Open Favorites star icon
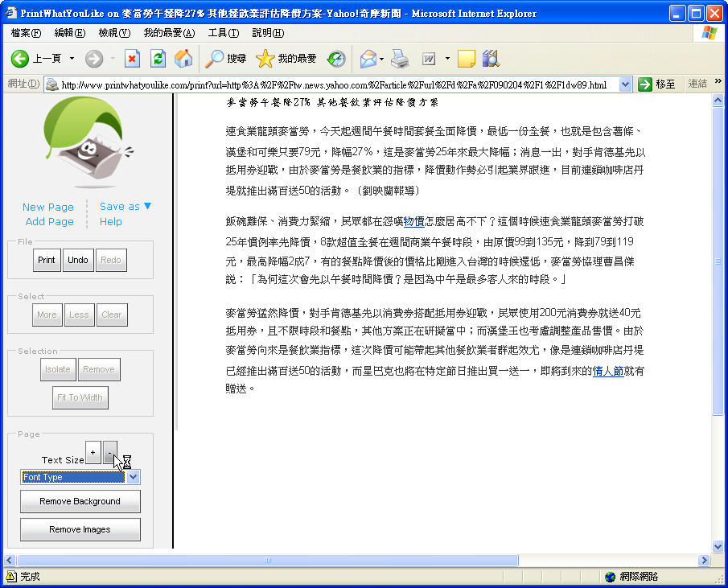This screenshot has height=588, width=728. pos(265,59)
